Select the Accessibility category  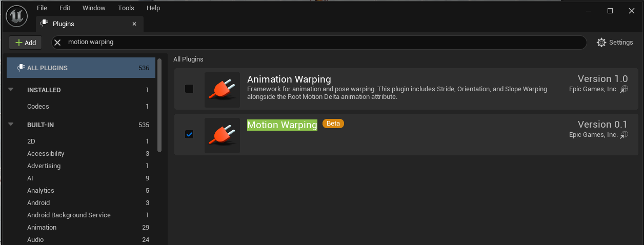[x=81, y=153]
